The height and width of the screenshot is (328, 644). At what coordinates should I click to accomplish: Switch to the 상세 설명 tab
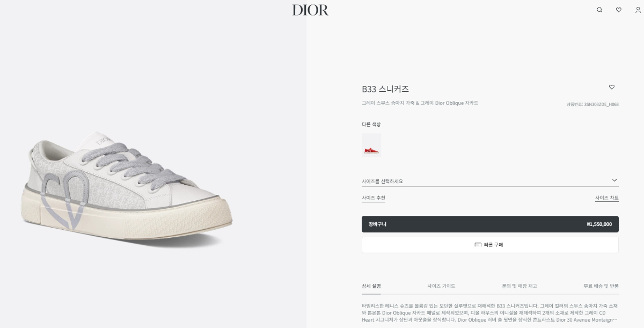click(x=371, y=286)
